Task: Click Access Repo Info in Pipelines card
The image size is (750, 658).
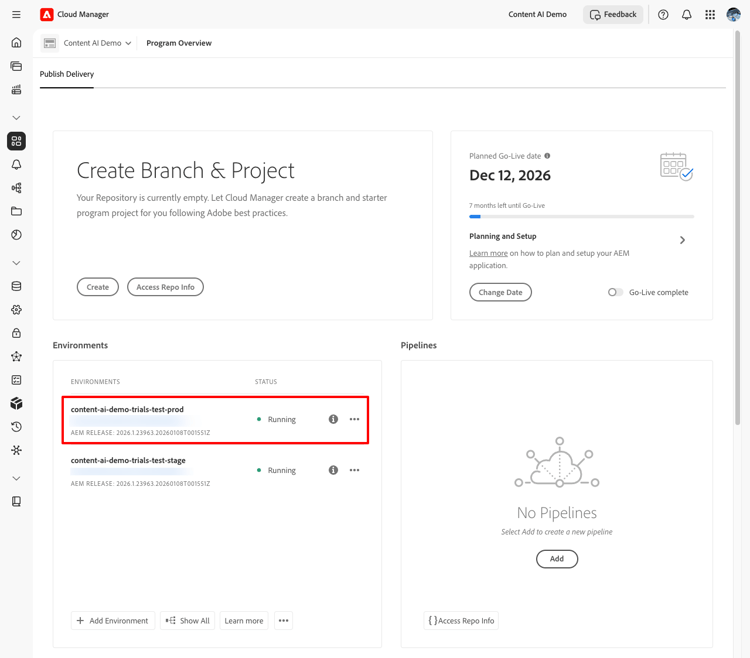Action: (461, 621)
